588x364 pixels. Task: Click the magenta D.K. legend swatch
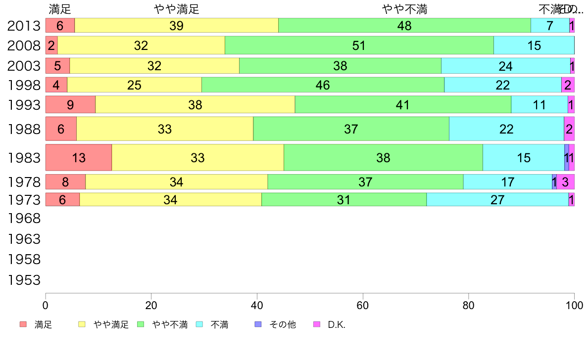(x=316, y=324)
